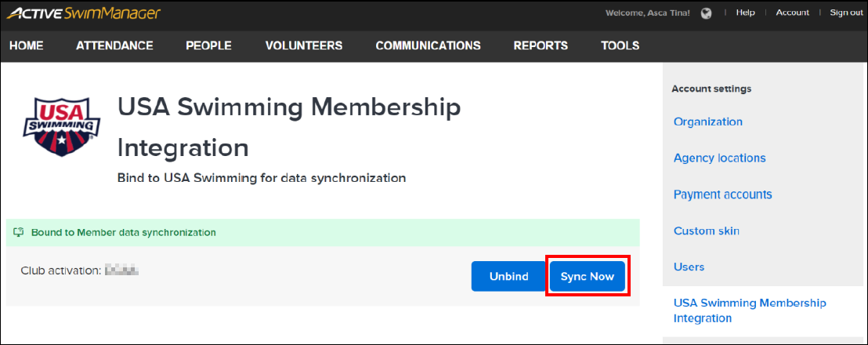Click the USA Swimming Membership Integration heading
Screen dimensions: 868x345
click(x=290, y=128)
